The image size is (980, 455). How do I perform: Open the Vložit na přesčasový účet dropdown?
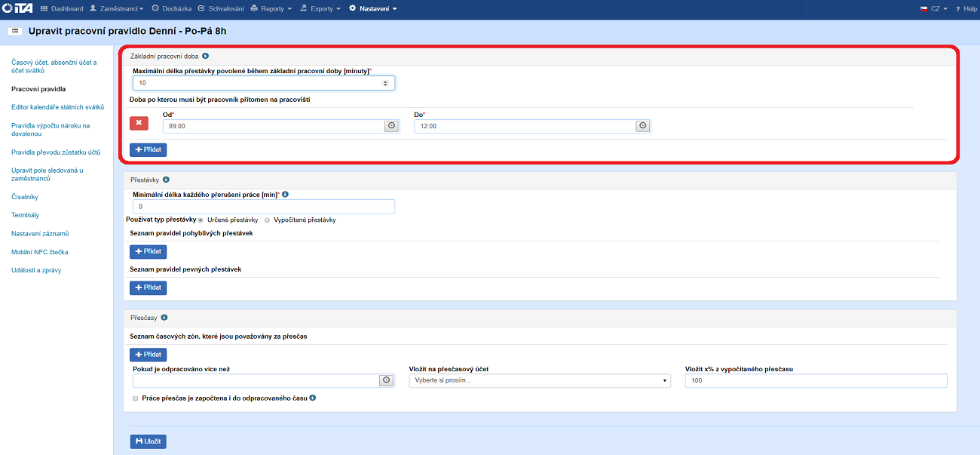coord(540,381)
